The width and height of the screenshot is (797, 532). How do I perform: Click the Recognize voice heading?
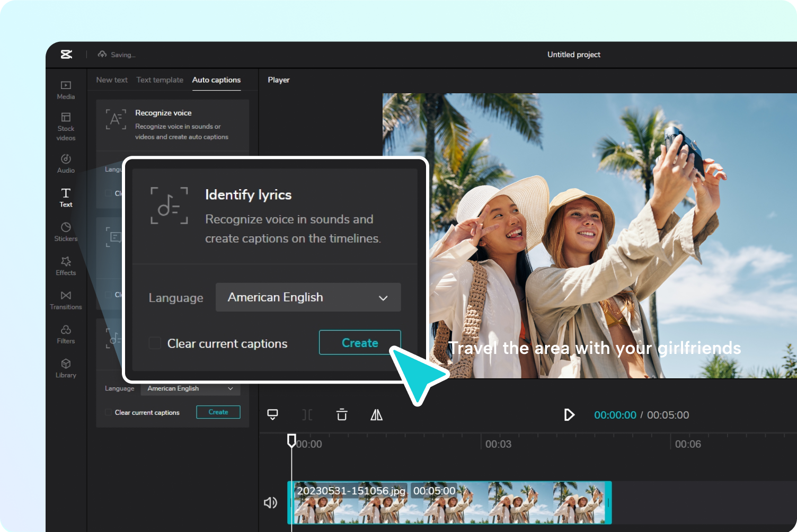pos(163,113)
